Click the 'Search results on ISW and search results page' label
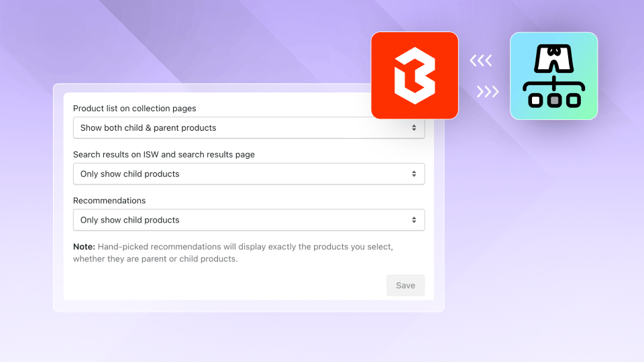644x362 pixels. coord(164,154)
